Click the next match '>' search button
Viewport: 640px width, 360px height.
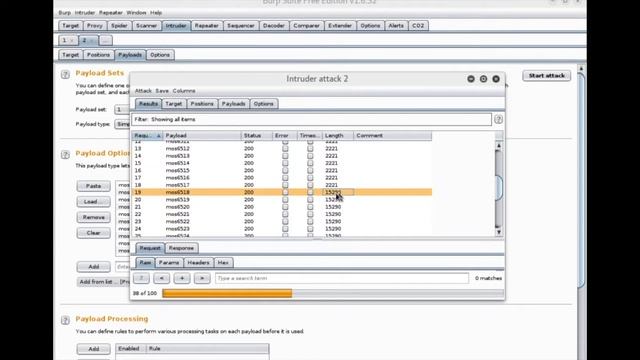pyautogui.click(x=202, y=278)
